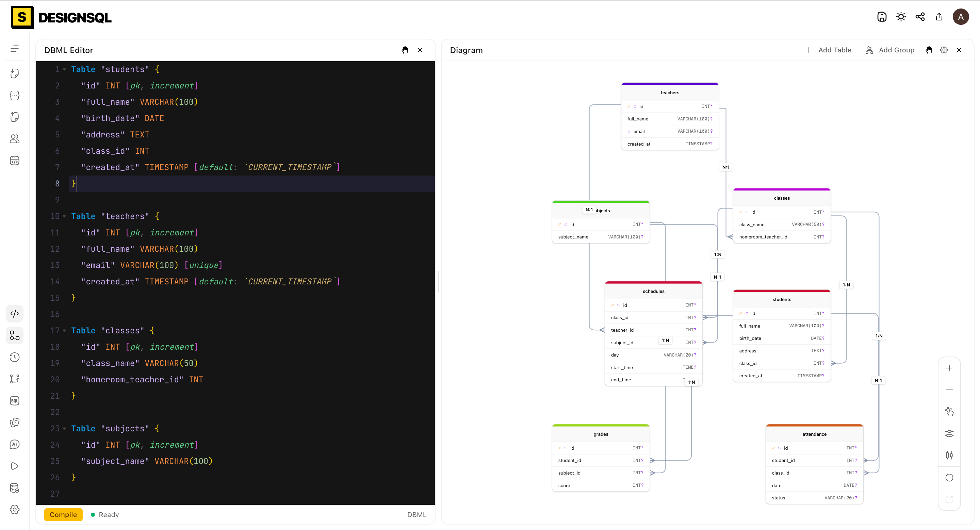Click homeroom_teacher_id row in classes table
This screenshot has width=980, height=530.
click(x=782, y=237)
